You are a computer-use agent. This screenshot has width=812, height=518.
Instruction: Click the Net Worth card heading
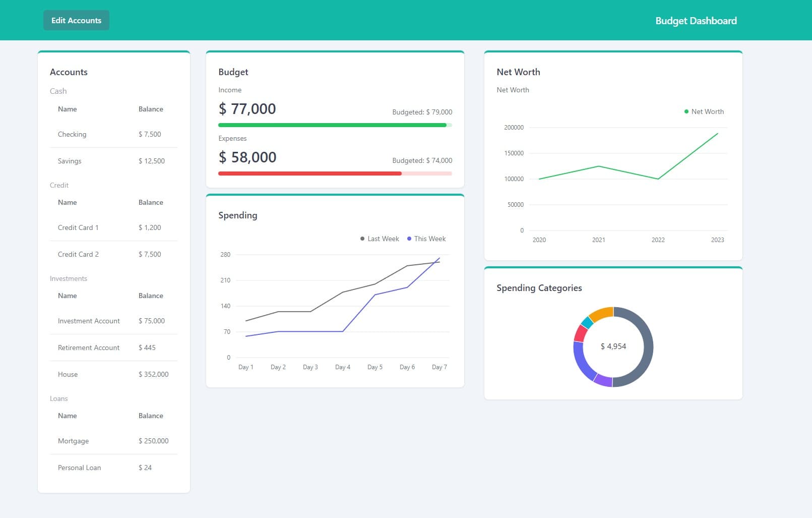(518, 72)
